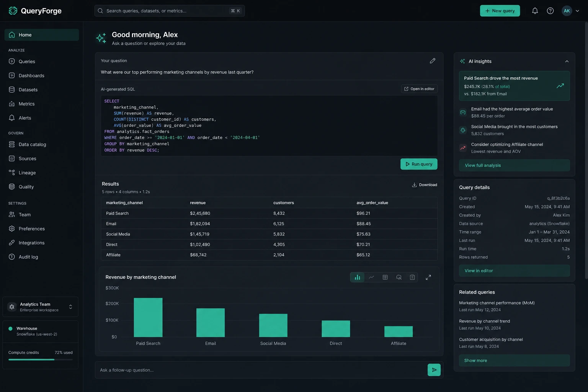Switch to bar chart view
The image size is (588, 392).
tap(357, 277)
